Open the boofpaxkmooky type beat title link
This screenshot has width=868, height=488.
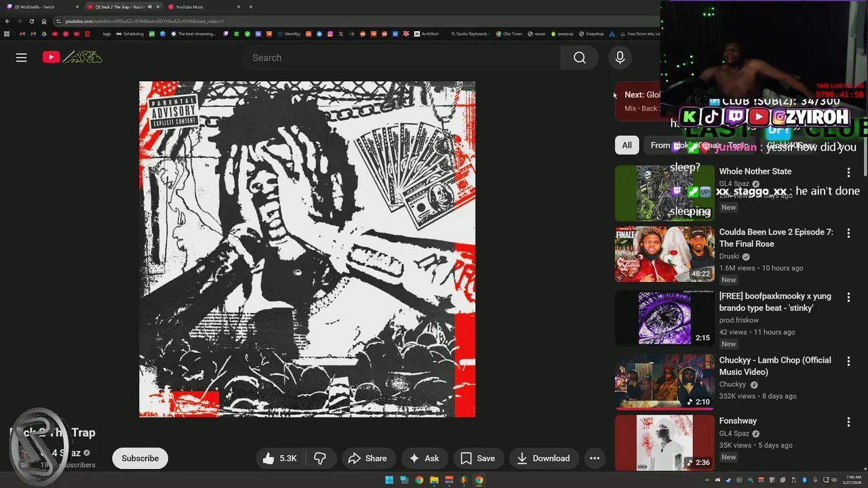click(774, 302)
